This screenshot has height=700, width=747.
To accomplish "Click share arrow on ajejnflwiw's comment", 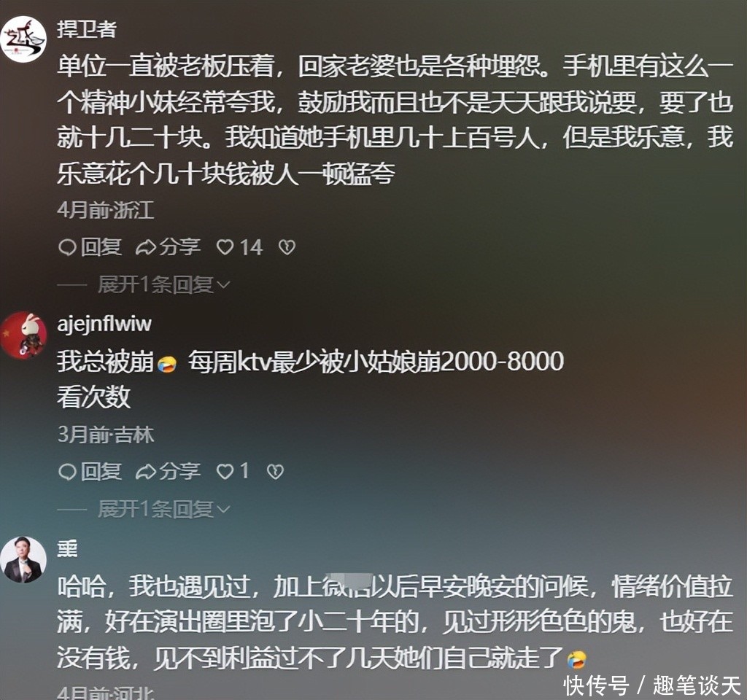I will (x=145, y=472).
